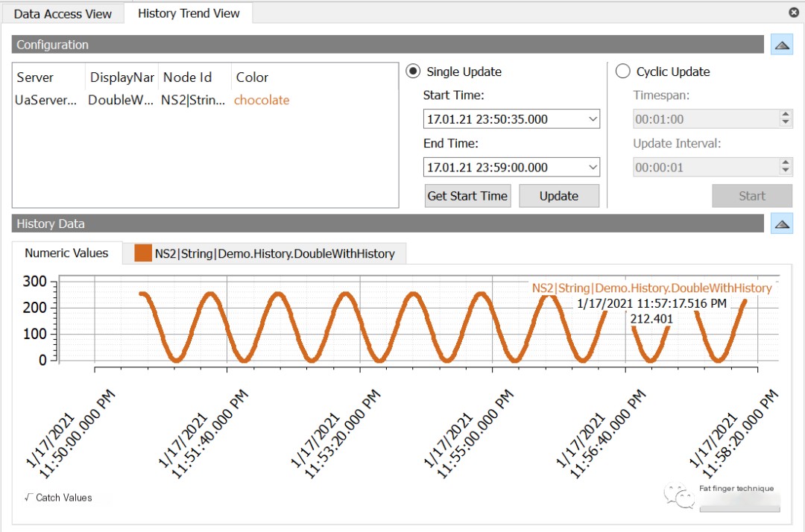Image resolution: width=805 pixels, height=532 pixels.
Task: Toggle the Catch Values checkbox
Action: click(x=29, y=497)
